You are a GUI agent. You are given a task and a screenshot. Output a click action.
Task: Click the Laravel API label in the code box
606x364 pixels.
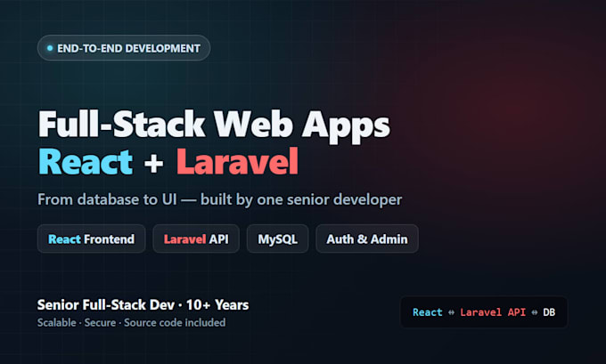(x=493, y=312)
